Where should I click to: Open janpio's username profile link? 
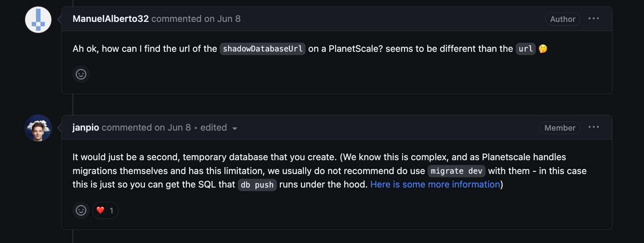coord(86,128)
